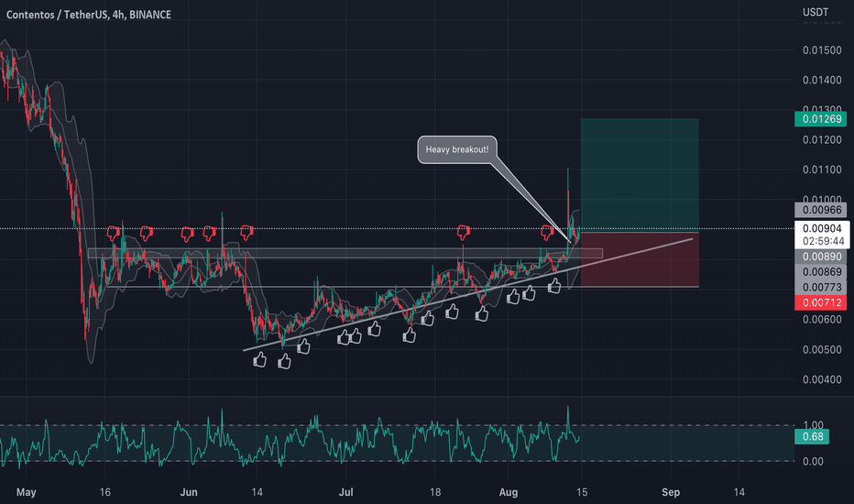854x504 pixels.
Task: Click the 0.00400 price axis label
Action: click(822, 379)
